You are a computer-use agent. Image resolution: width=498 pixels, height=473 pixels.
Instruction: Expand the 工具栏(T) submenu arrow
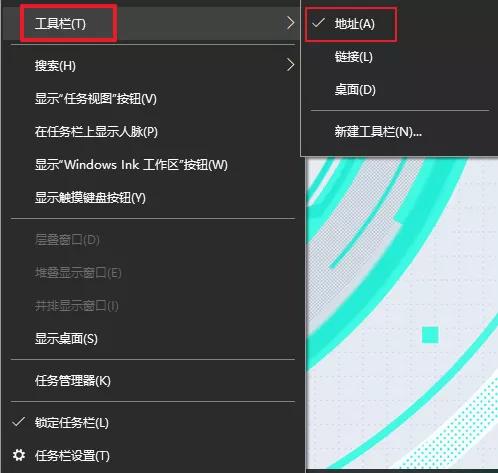point(290,23)
